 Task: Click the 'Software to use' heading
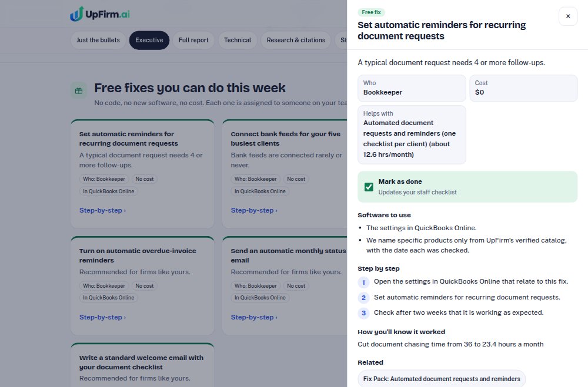[384, 215]
